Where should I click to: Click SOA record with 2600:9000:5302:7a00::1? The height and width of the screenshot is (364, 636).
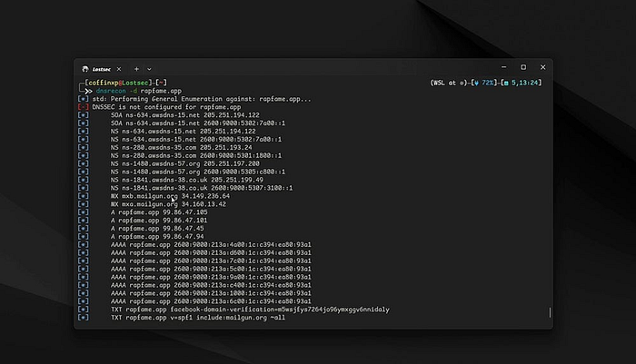(x=198, y=123)
